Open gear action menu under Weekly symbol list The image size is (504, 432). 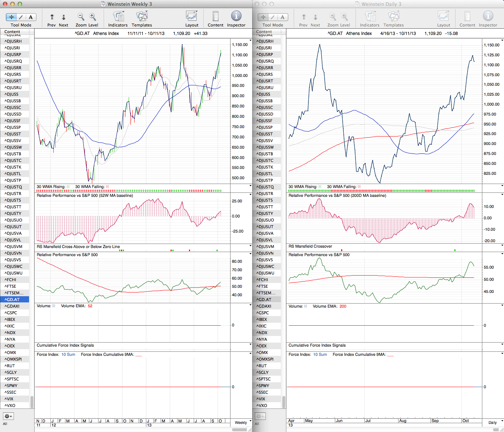pyautogui.click(x=8, y=416)
